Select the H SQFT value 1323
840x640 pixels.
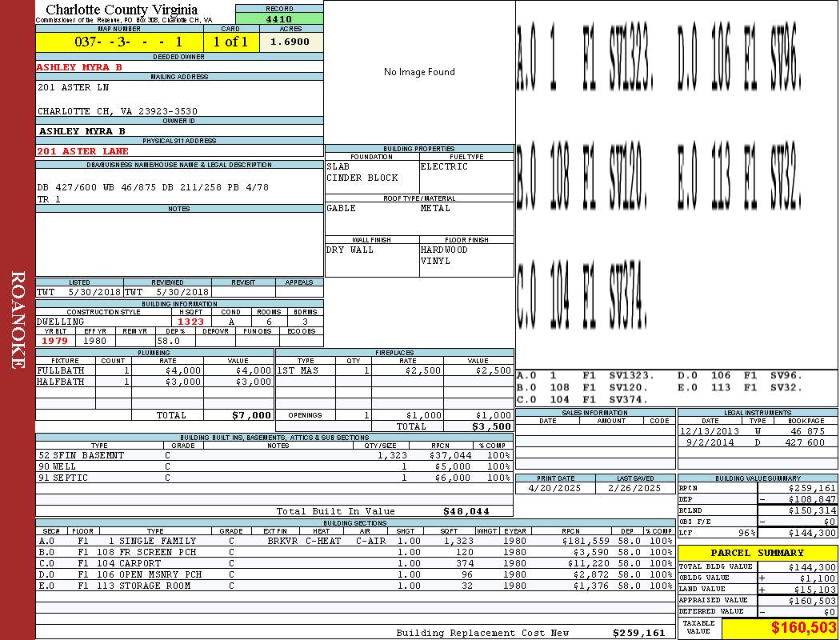[x=190, y=322]
